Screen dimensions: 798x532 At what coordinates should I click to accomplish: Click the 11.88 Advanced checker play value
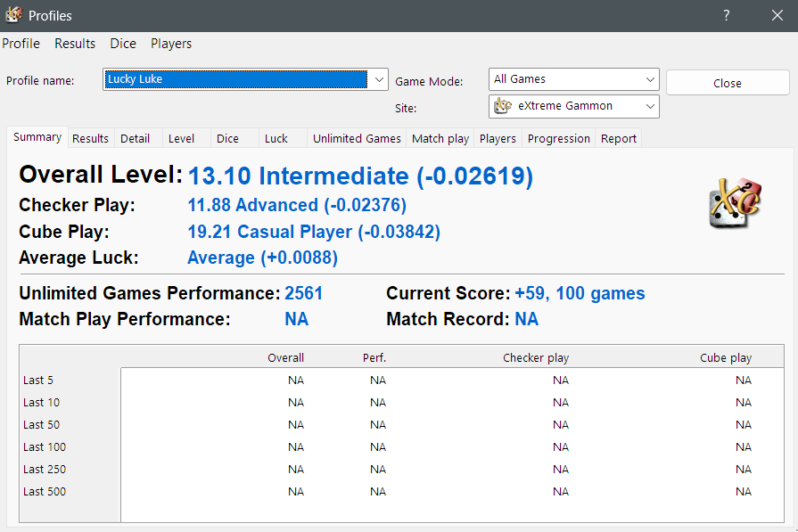tap(297, 205)
